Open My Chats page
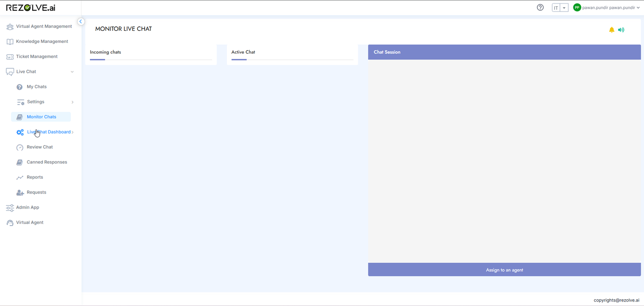The height and width of the screenshot is (306, 644). pos(37,87)
